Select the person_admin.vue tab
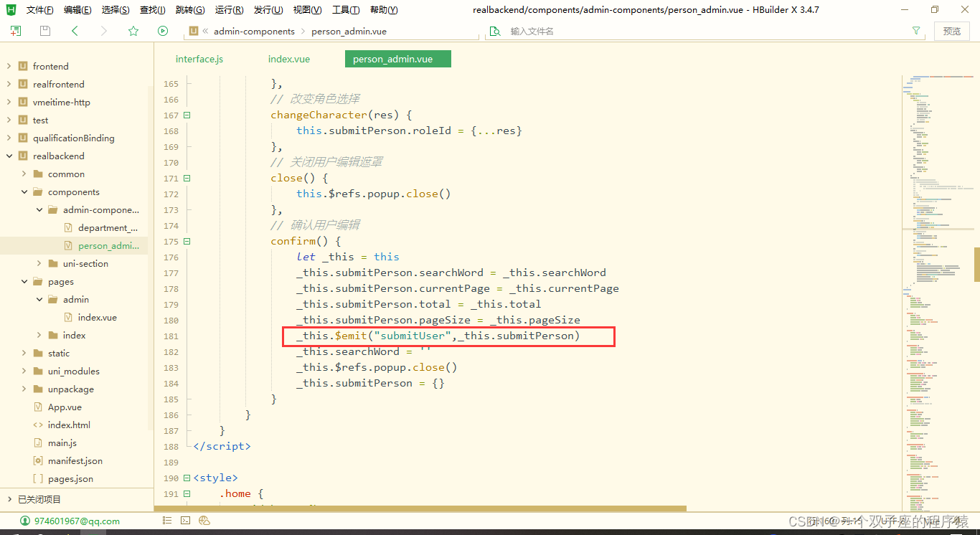 [x=398, y=59]
